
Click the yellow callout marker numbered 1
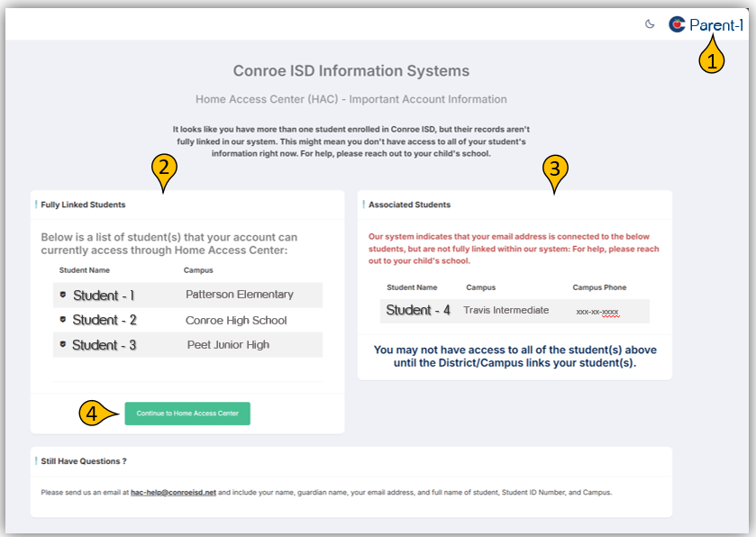pyautogui.click(x=712, y=59)
